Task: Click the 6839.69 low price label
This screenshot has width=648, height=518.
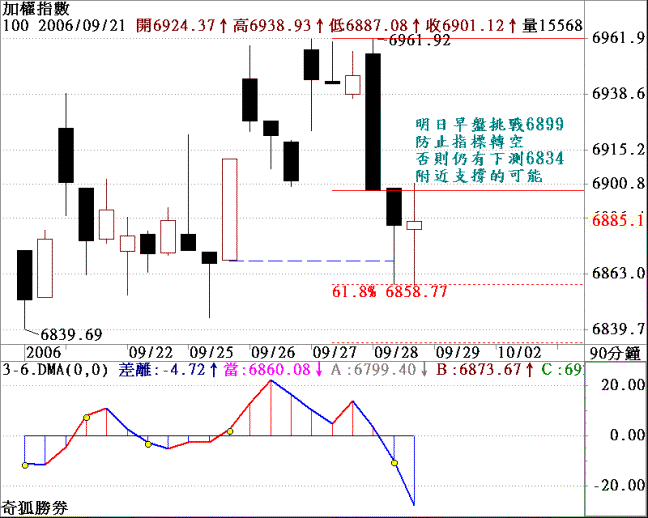Action: coord(70,334)
